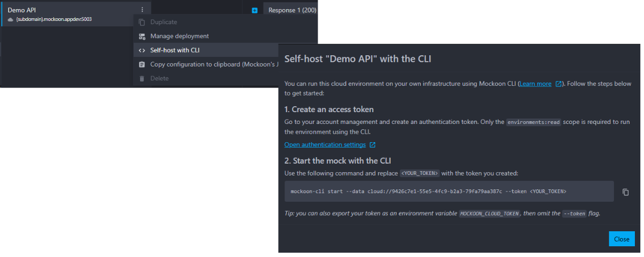The height and width of the screenshot is (257, 644).
Task: Copy the mockoon-cli command with the copy icon
Action: (x=625, y=192)
